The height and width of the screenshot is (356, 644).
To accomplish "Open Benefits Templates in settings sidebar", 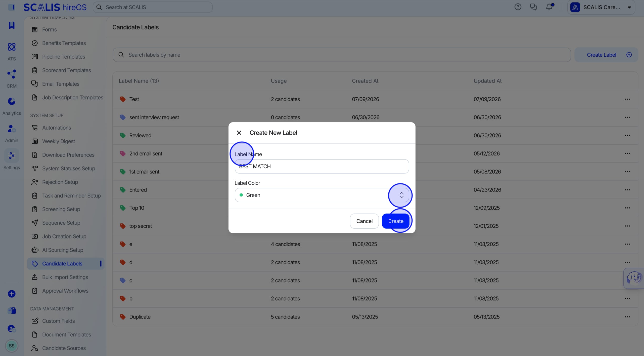I will [x=66, y=43].
